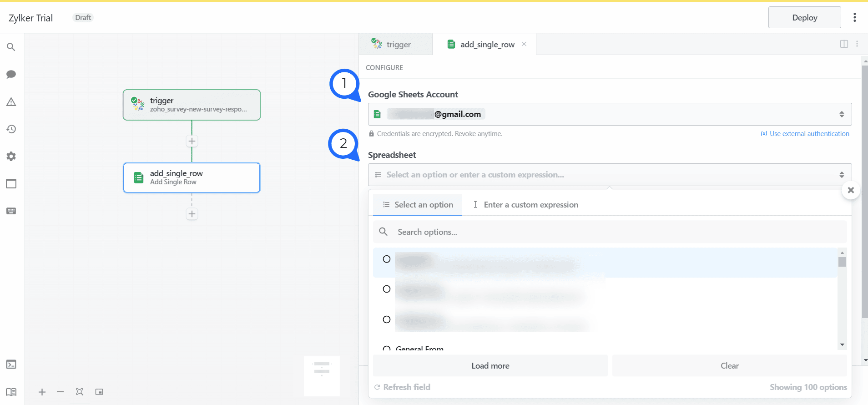Click the zoom in plus icon on canvas
The height and width of the screenshot is (405, 868).
pos(42,392)
